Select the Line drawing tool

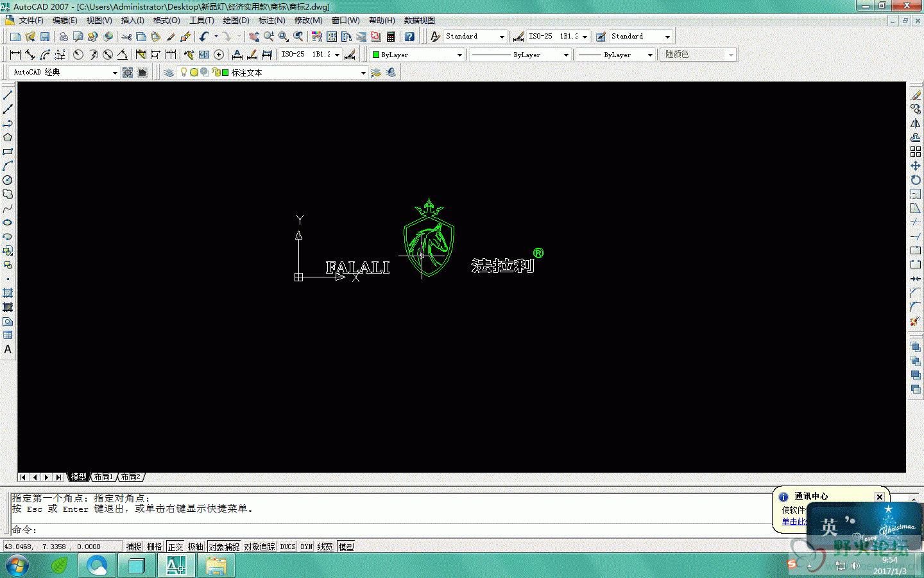(8, 95)
